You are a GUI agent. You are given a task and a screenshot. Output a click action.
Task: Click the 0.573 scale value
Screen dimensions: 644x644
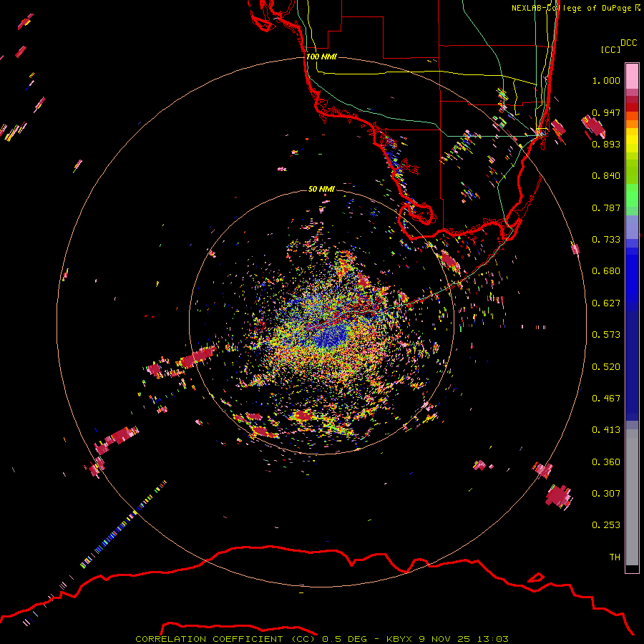(606, 335)
